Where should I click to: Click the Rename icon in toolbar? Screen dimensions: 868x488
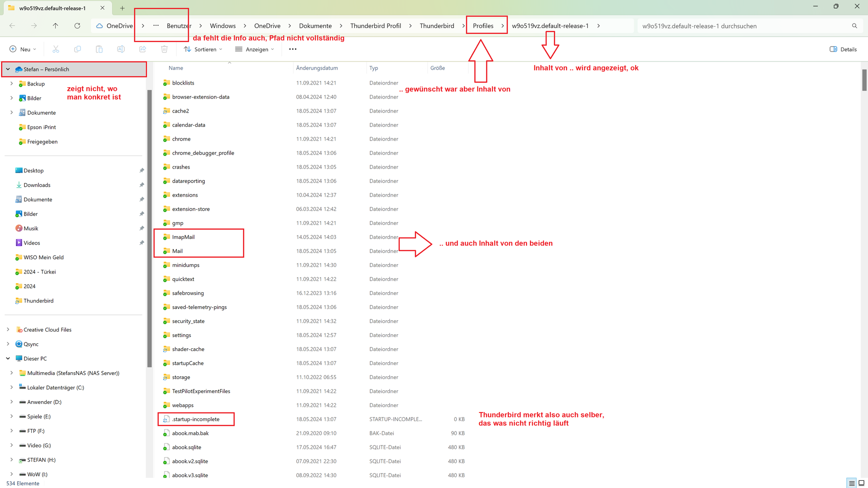(121, 49)
